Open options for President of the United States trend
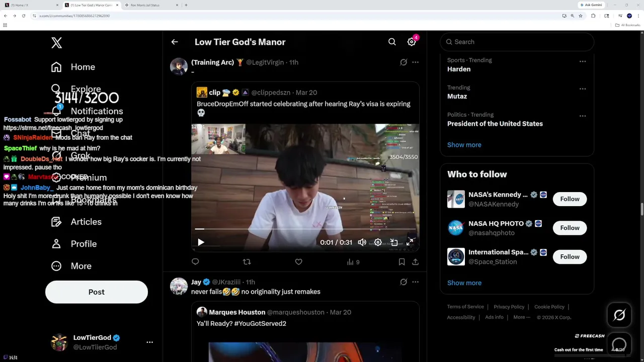Image resolution: width=644 pixels, height=362 pixels. tap(583, 116)
